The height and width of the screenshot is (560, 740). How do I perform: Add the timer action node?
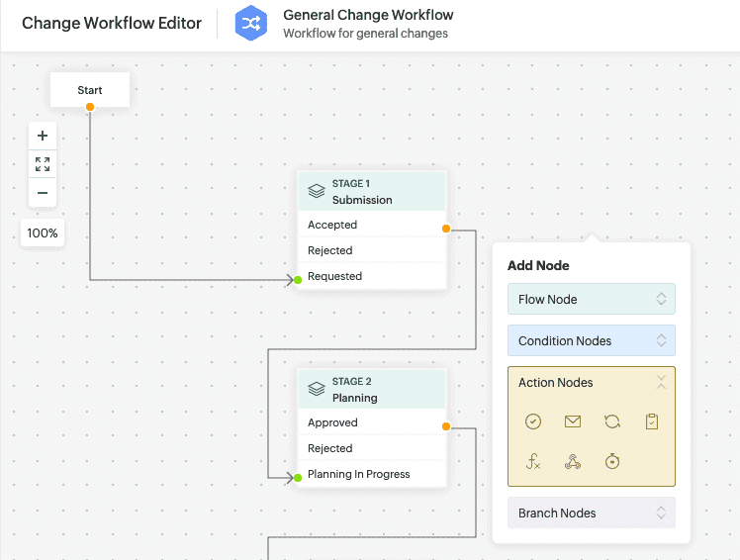point(612,461)
